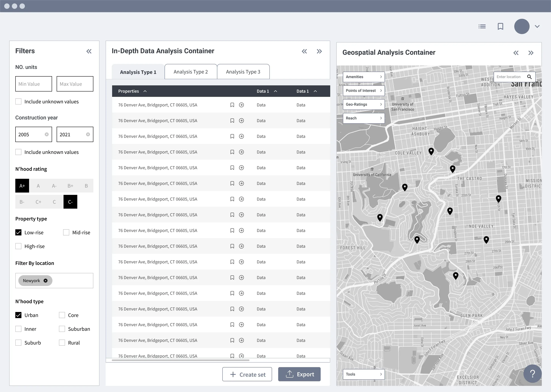Bookmark the first property row
The image size is (551, 392).
click(232, 105)
